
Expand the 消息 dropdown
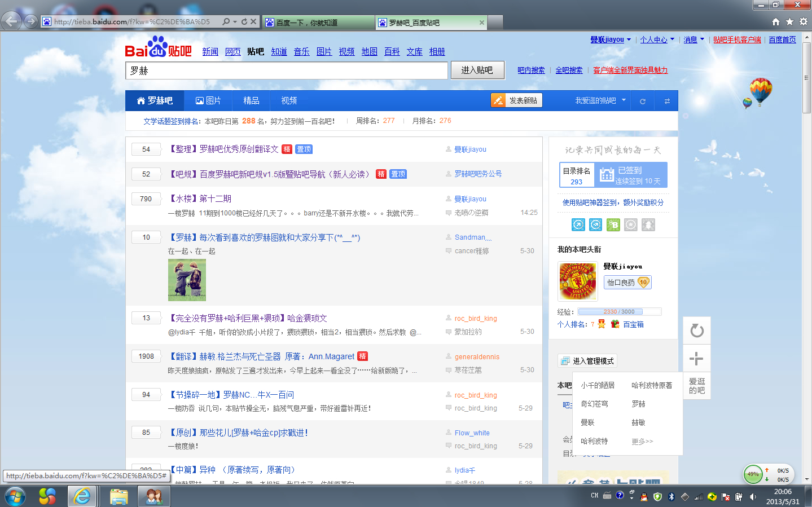coord(694,39)
